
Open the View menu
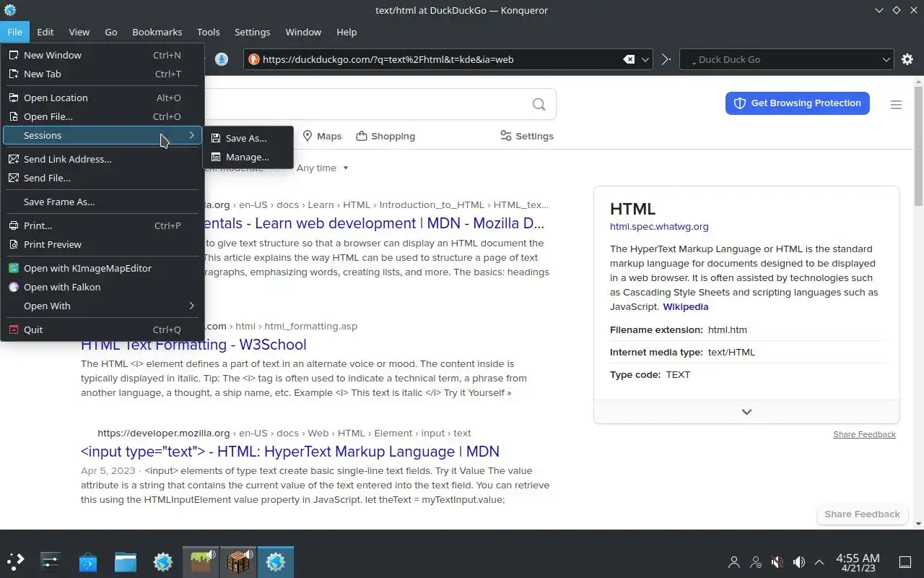[x=79, y=32]
